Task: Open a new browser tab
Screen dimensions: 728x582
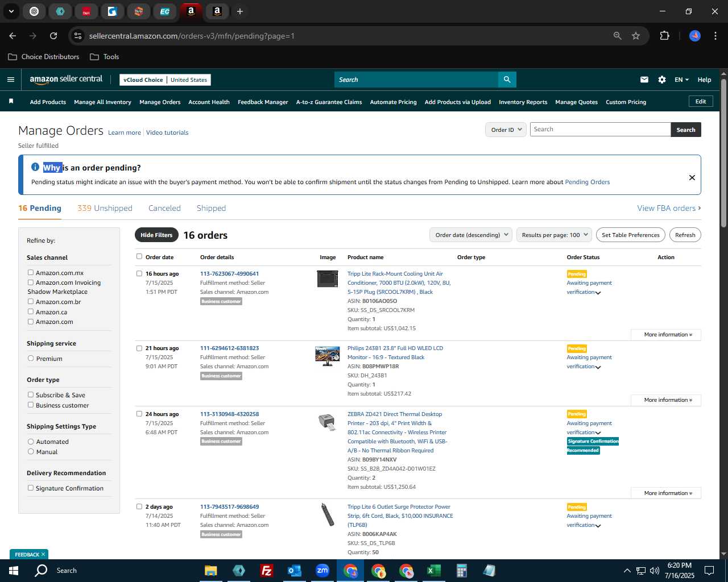Action: point(240,11)
